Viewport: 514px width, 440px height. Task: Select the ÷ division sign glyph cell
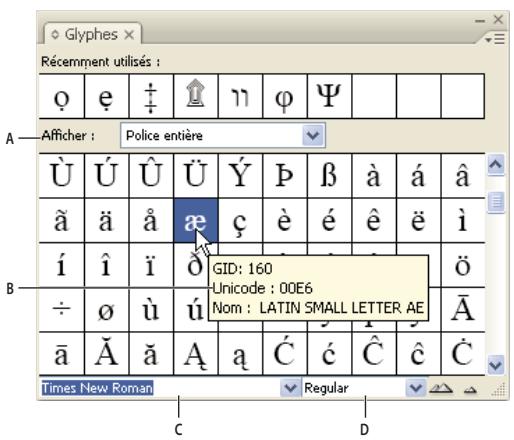tap(62, 310)
